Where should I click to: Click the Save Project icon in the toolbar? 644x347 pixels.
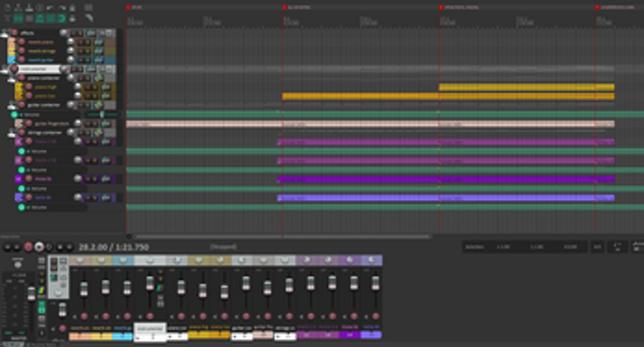(x=29, y=8)
